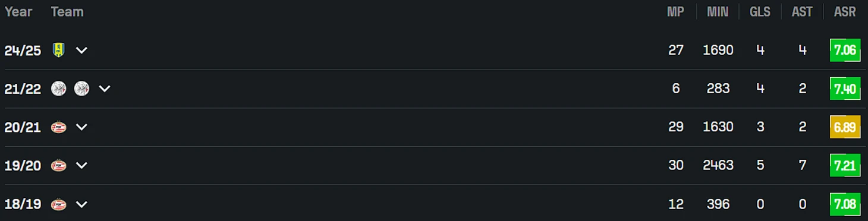Click the yellow 6.89 rating badge
This screenshot has width=868, height=221.
click(845, 127)
